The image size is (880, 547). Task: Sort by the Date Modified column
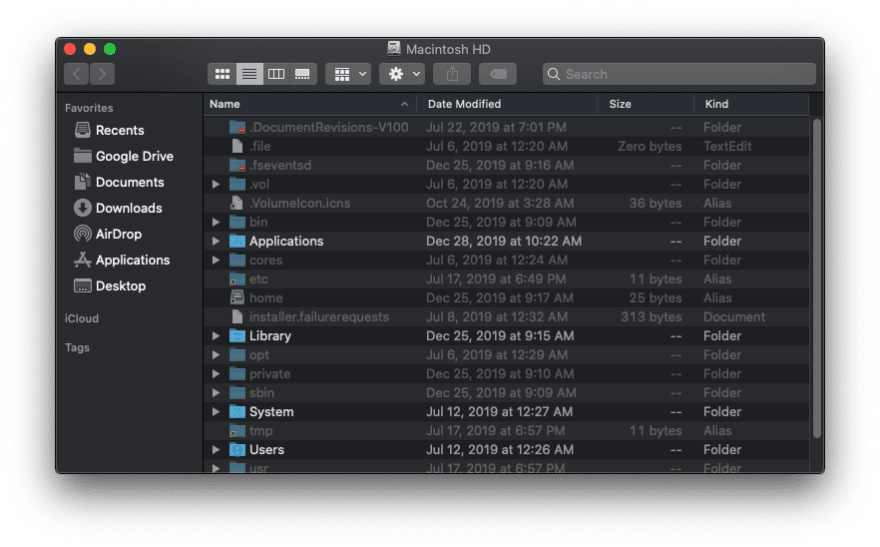pos(507,104)
